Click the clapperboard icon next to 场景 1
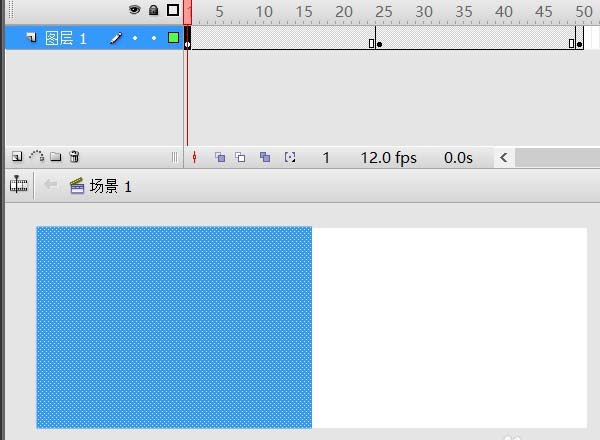This screenshot has height=440, width=600. point(77,186)
